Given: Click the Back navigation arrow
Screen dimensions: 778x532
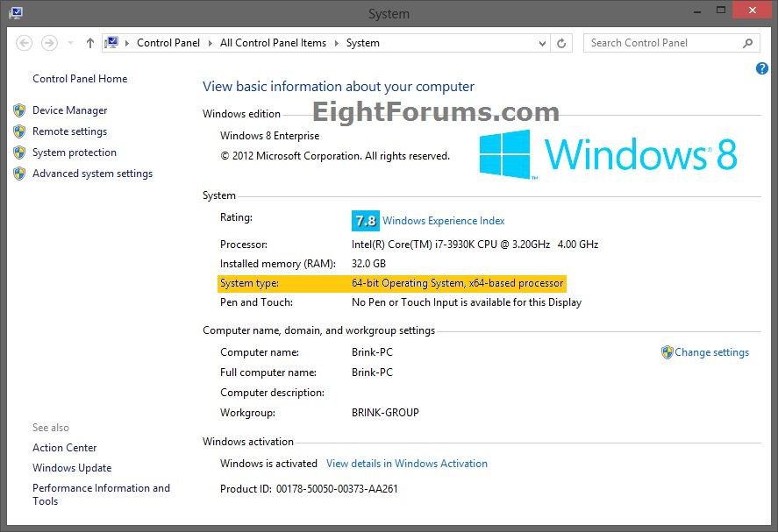Looking at the screenshot, I should (25, 43).
